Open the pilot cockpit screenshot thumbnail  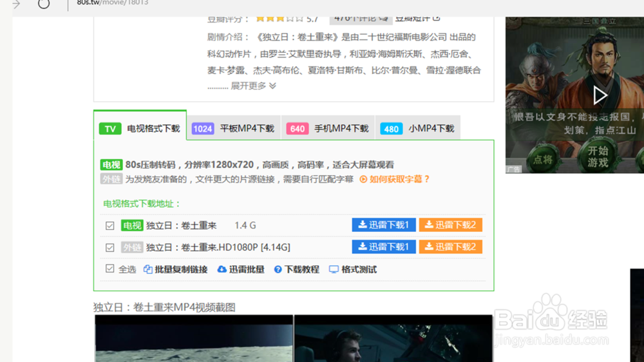point(393,339)
